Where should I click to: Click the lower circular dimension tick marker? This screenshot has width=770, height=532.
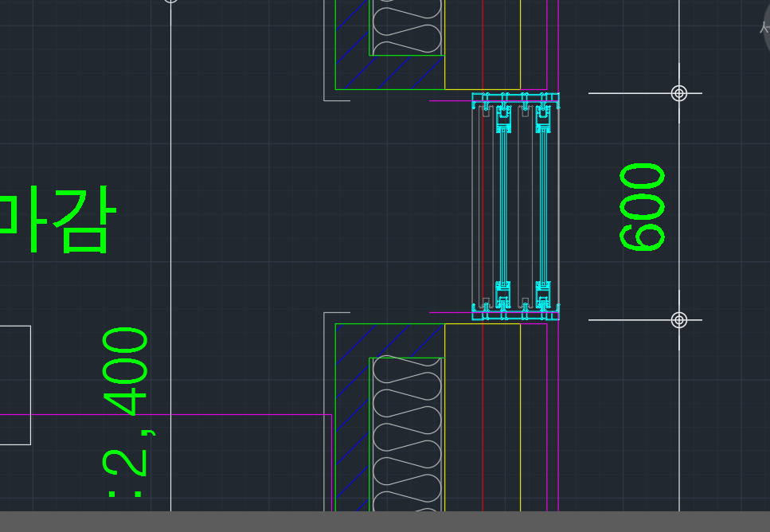678,320
